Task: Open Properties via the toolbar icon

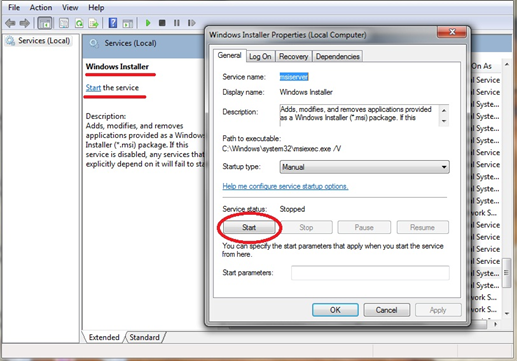Action: (64, 23)
